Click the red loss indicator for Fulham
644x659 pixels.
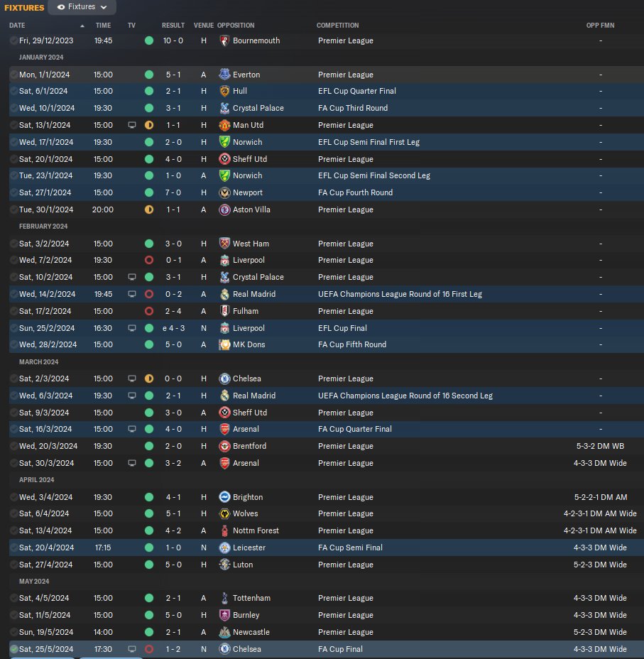pos(149,311)
